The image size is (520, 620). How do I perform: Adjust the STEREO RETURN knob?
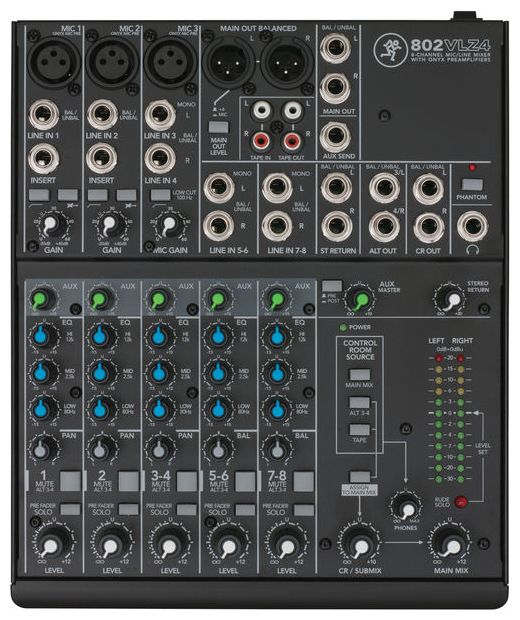point(451,299)
